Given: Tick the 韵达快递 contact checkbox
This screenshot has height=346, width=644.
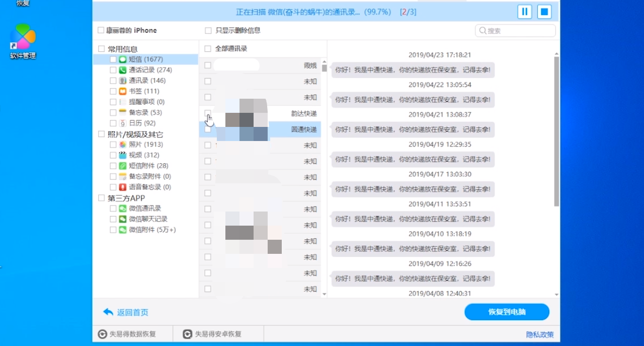Looking at the screenshot, I should (208, 113).
